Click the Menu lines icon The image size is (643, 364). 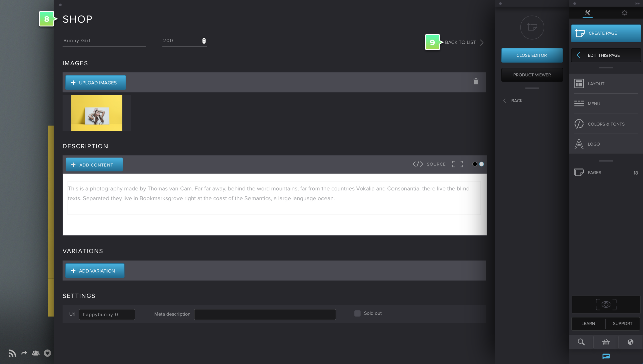[x=579, y=103]
